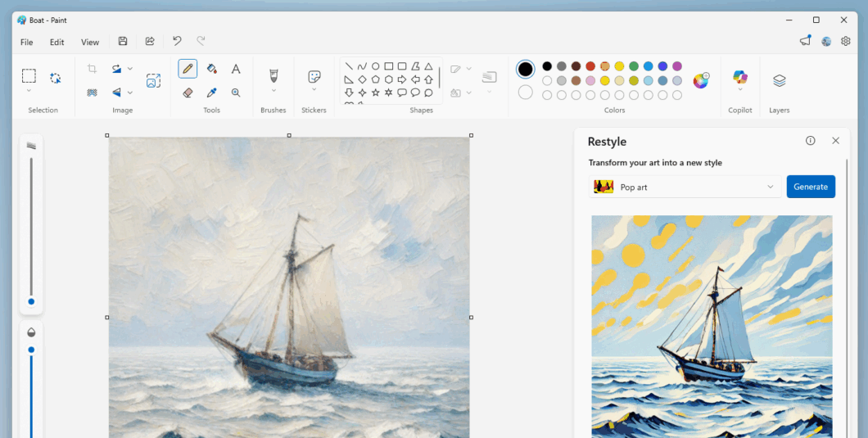
Task: Click the Crop image icon
Action: click(92, 69)
